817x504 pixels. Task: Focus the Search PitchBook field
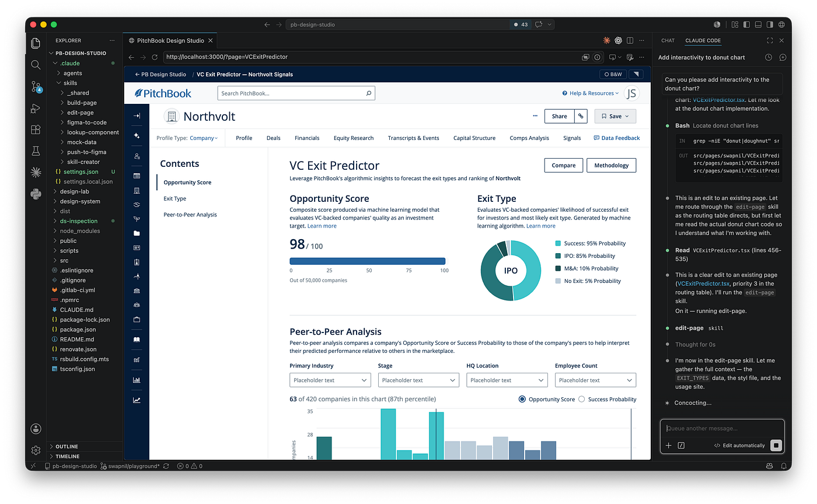(296, 93)
